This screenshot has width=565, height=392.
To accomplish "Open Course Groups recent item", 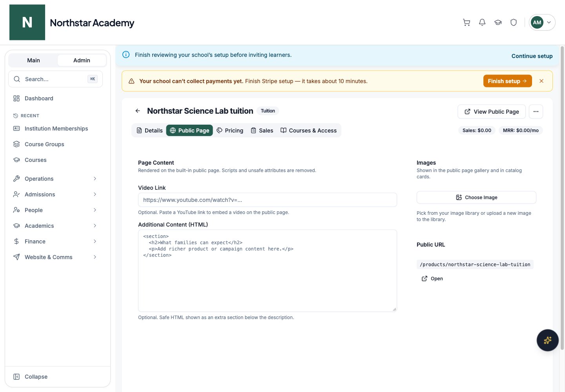I will (55, 144).
